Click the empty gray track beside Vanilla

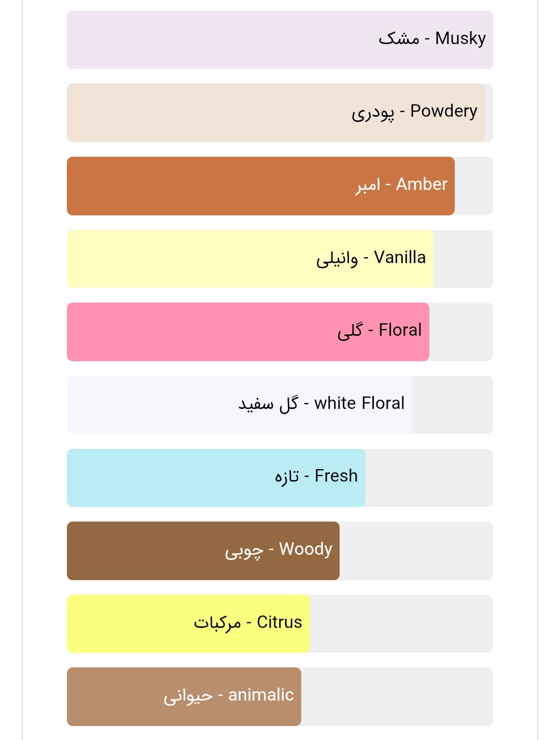click(463, 259)
